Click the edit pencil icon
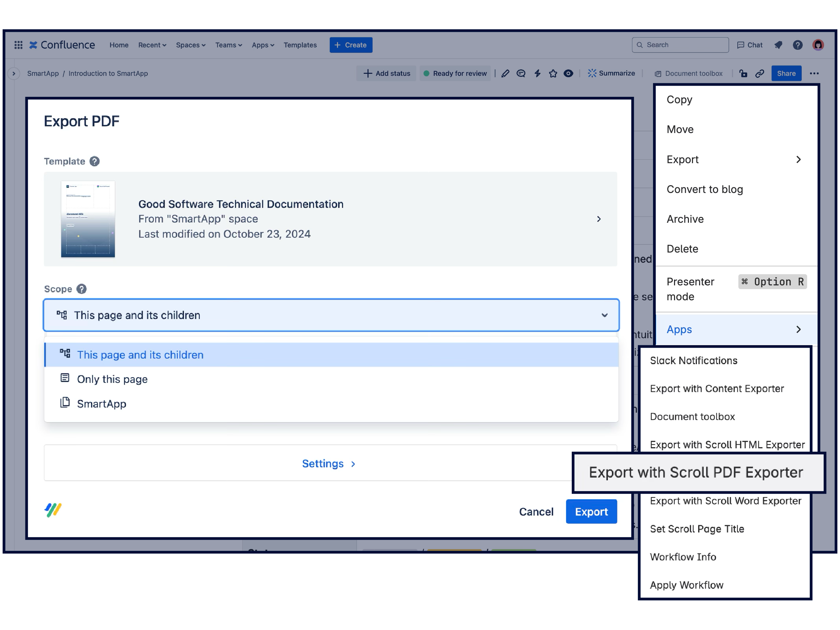This screenshot has width=840, height=630. (x=505, y=73)
